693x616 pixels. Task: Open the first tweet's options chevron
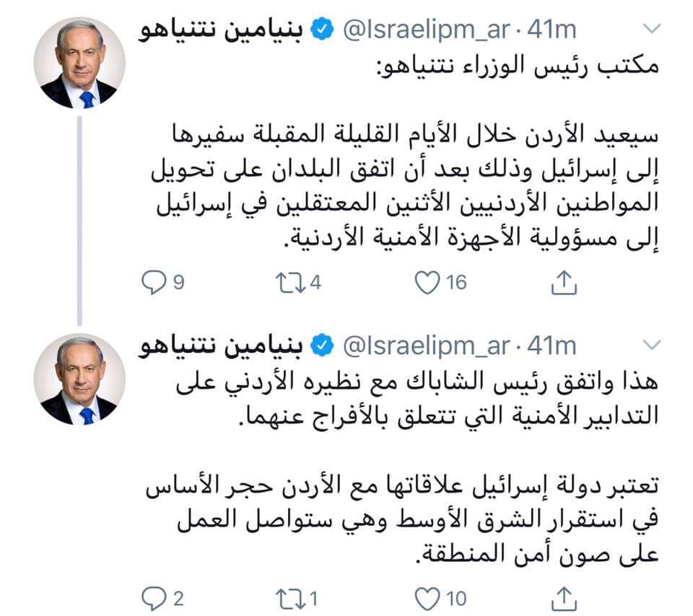tap(651, 30)
